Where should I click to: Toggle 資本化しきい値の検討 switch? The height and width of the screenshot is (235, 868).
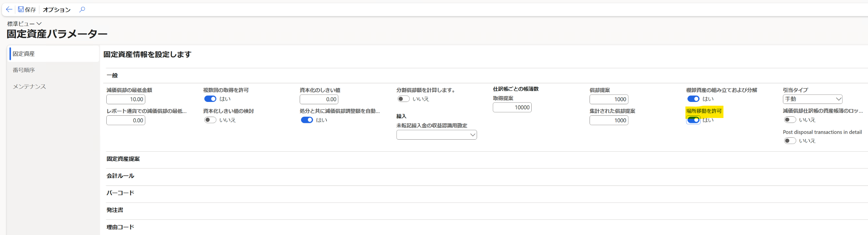point(210,120)
